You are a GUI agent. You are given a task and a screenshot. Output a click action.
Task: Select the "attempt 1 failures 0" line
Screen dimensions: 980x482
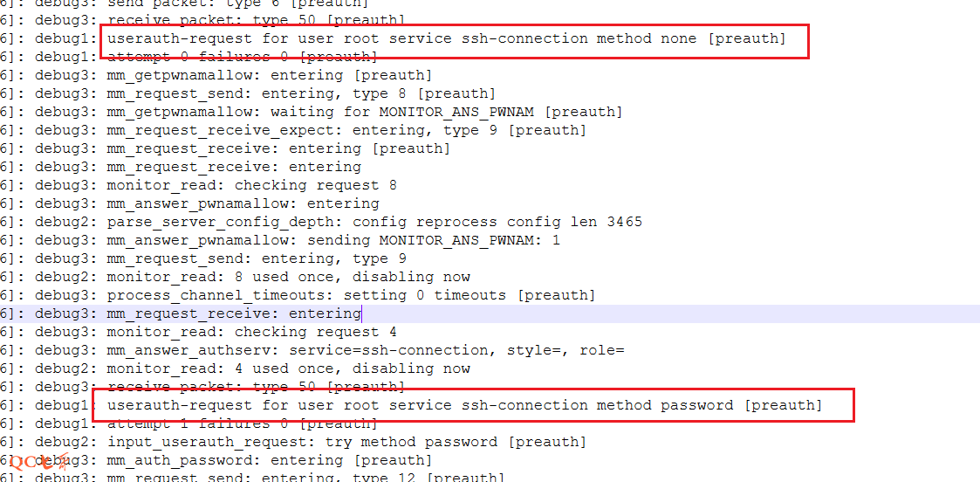(242, 423)
